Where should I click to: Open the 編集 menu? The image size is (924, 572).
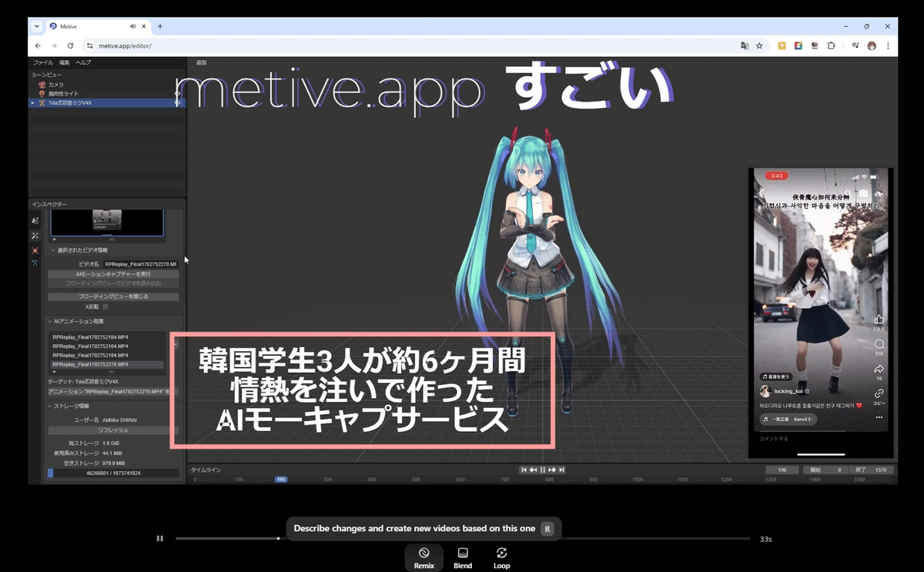[65, 62]
